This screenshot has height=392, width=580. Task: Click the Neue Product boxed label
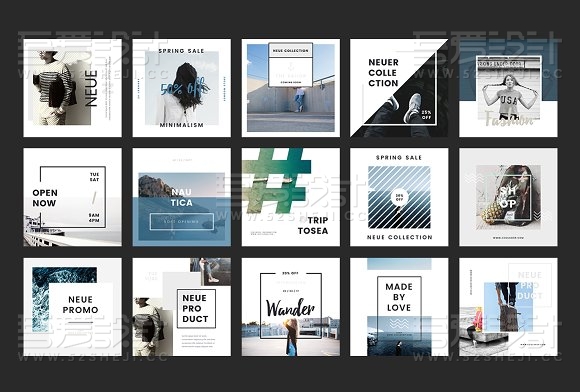[196, 309]
